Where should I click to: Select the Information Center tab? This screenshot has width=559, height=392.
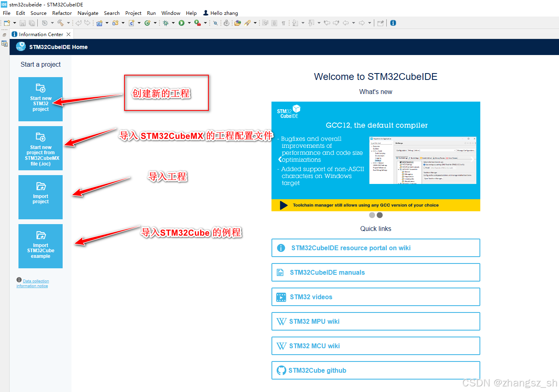click(41, 34)
